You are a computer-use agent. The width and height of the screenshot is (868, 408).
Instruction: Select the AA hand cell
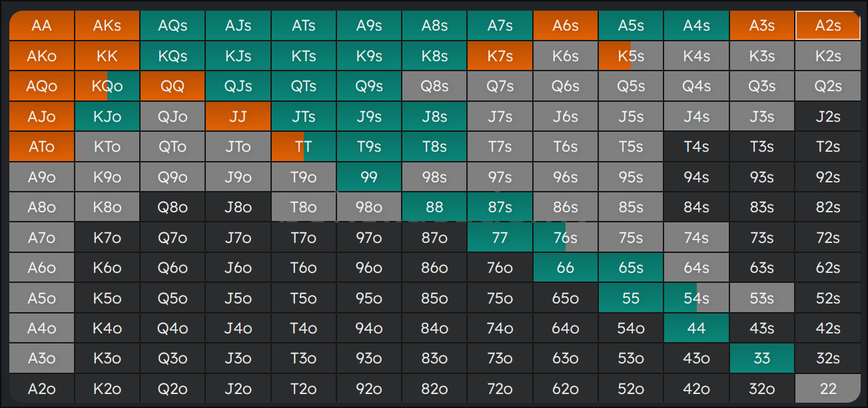click(x=41, y=26)
